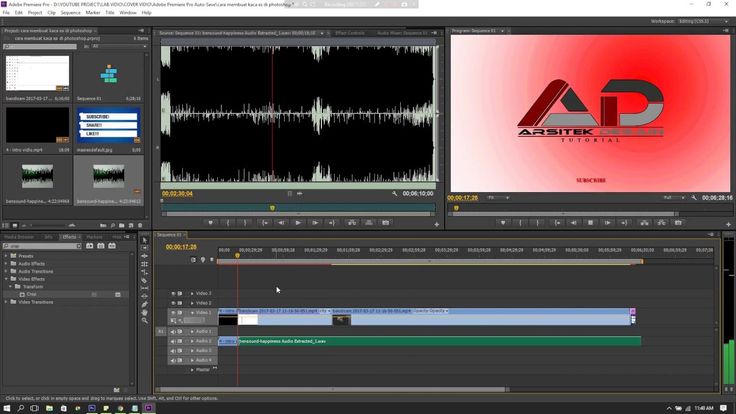This screenshot has width=736, height=414.
Task: Select the Pen tool
Action: [145, 304]
